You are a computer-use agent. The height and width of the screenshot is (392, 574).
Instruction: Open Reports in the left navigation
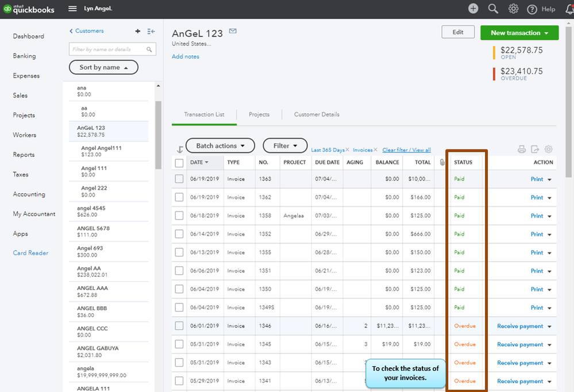pyautogui.click(x=24, y=155)
